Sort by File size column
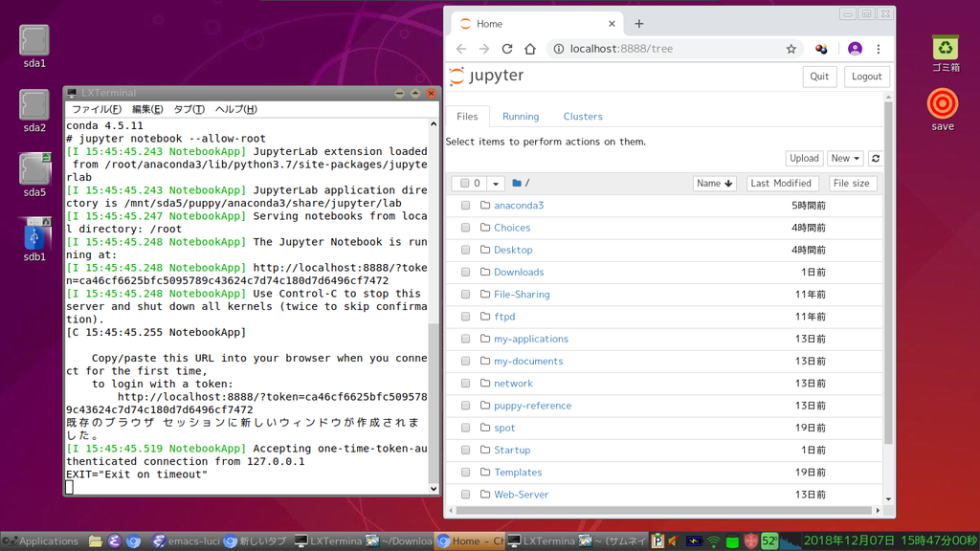This screenshot has width=980, height=551. pyautogui.click(x=851, y=183)
